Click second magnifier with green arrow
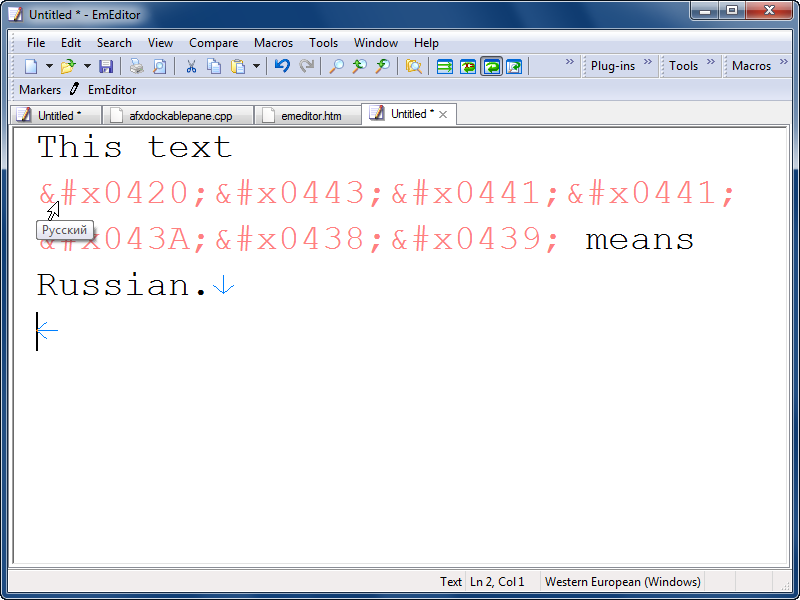Image resolution: width=800 pixels, height=600 pixels. (x=383, y=66)
